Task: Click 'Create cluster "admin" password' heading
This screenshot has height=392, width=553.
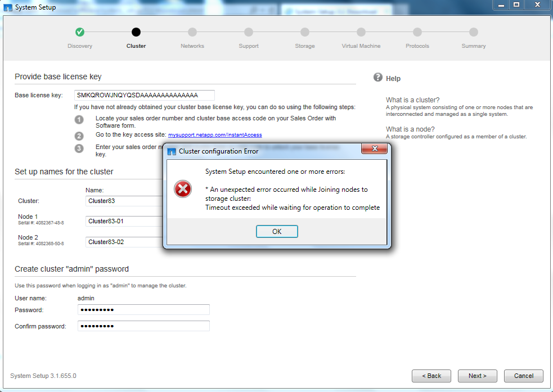Action: (x=71, y=269)
